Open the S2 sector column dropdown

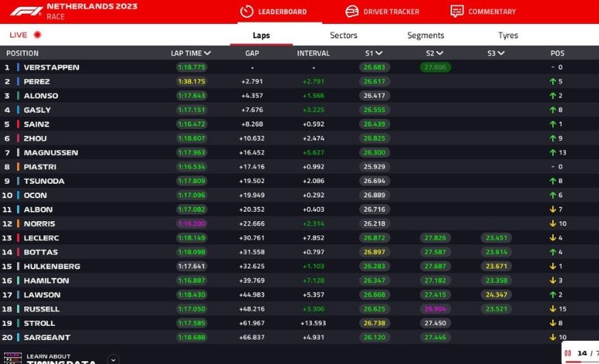tap(440, 54)
